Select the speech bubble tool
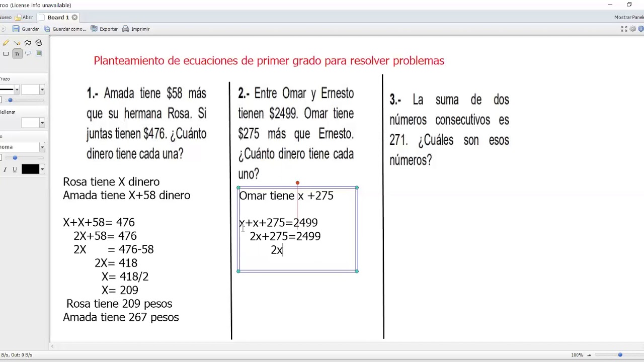Viewport: 644px width, 362px height. (x=28, y=53)
